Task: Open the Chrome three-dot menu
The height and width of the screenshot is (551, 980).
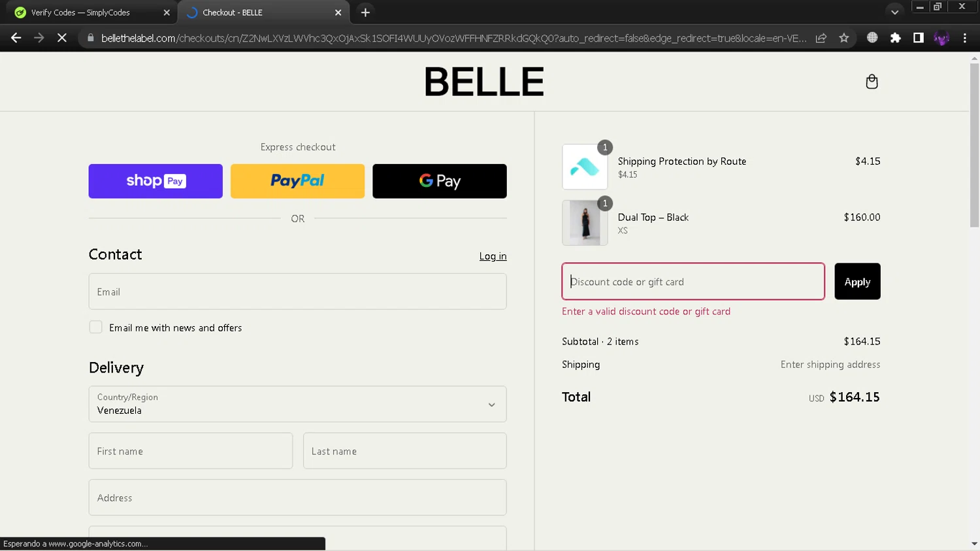Action: tap(965, 38)
